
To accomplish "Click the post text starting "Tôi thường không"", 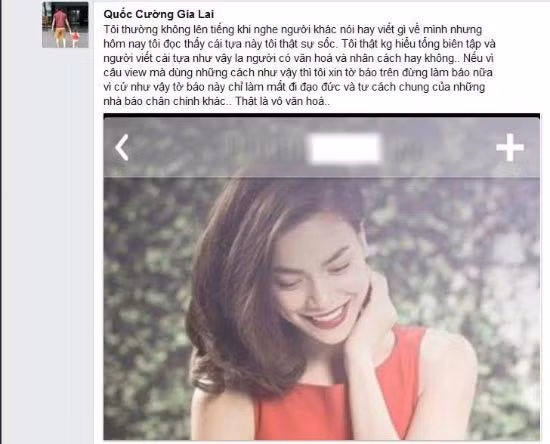I will point(299,65).
